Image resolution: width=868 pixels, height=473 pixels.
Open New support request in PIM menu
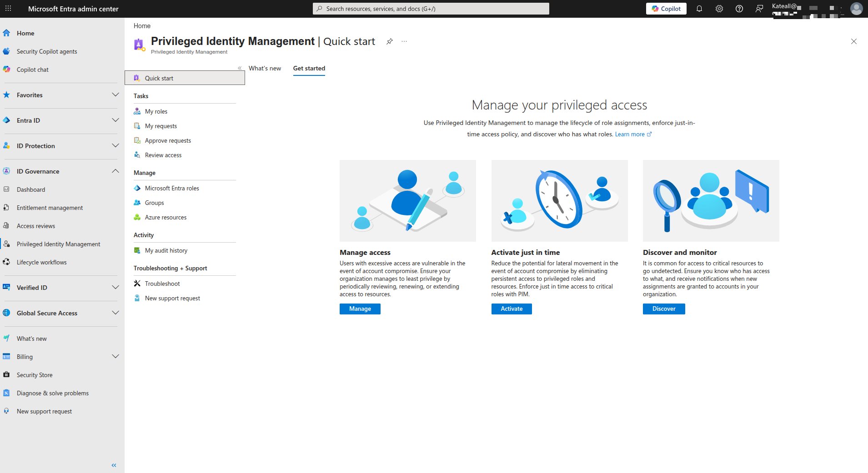click(172, 298)
